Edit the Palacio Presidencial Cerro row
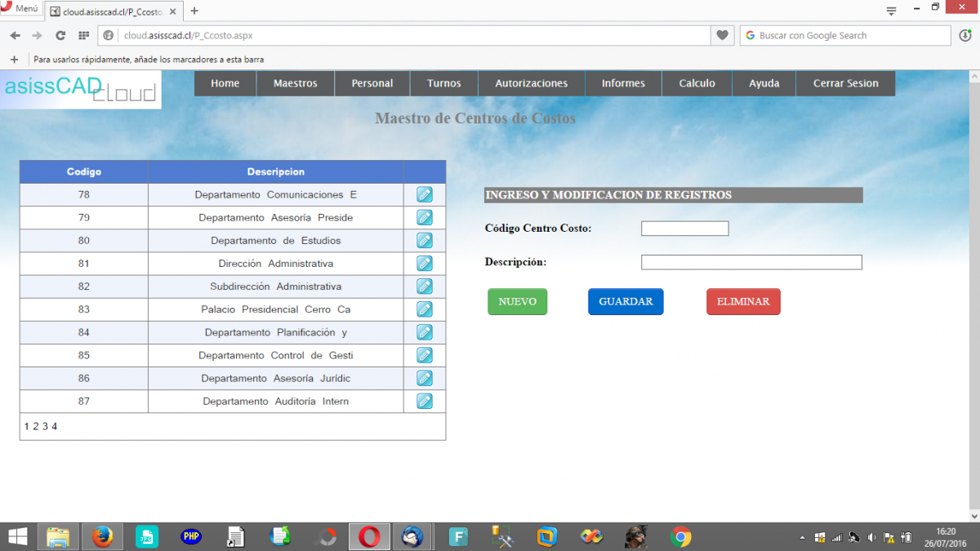 pos(425,309)
